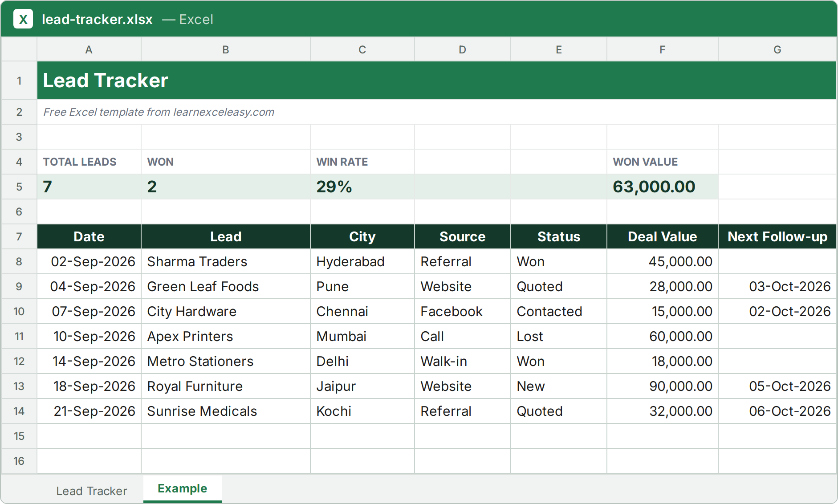This screenshot has height=504, width=838.
Task: Click the Chennai city cell
Action: [362, 311]
